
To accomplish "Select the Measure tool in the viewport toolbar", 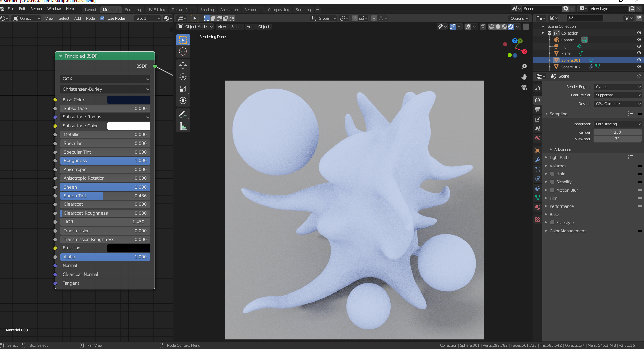I will click(x=183, y=126).
